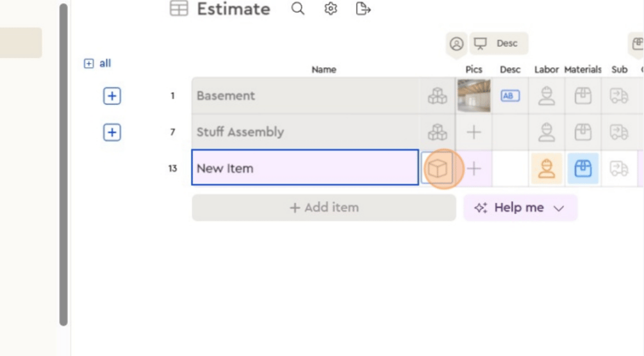Click the Add item button

coord(324,207)
